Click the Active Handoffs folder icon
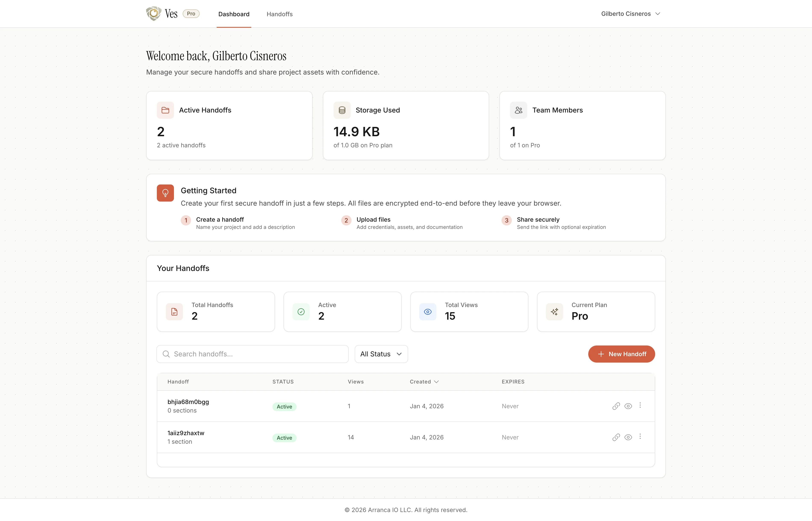This screenshot has height=521, width=812. [x=165, y=110]
